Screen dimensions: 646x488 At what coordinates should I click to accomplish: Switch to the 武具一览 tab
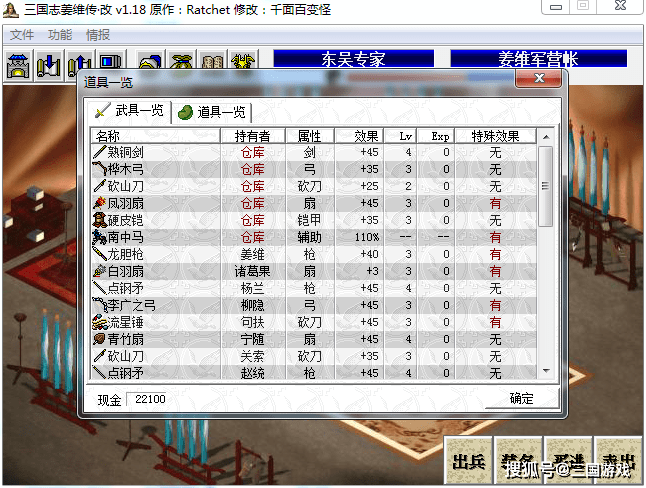[129, 110]
